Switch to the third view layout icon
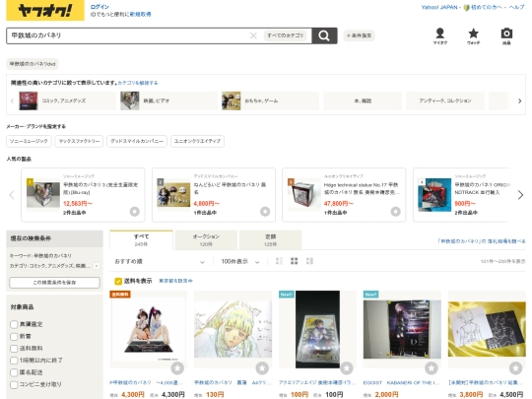532x399 pixels. [x=309, y=261]
